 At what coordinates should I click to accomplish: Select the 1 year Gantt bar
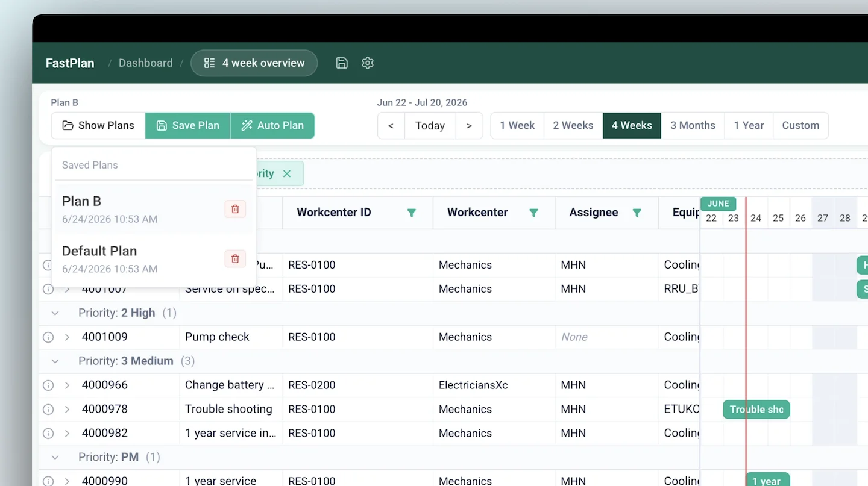tap(767, 480)
